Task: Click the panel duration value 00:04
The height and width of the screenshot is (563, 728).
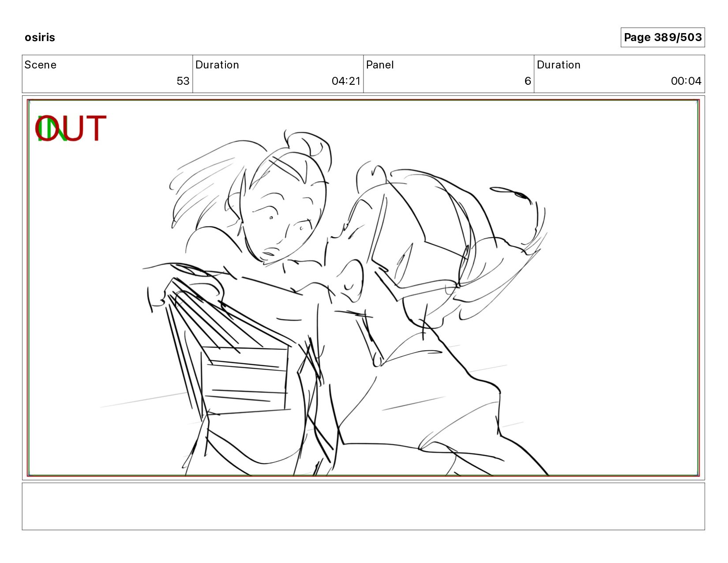Action: coord(686,81)
